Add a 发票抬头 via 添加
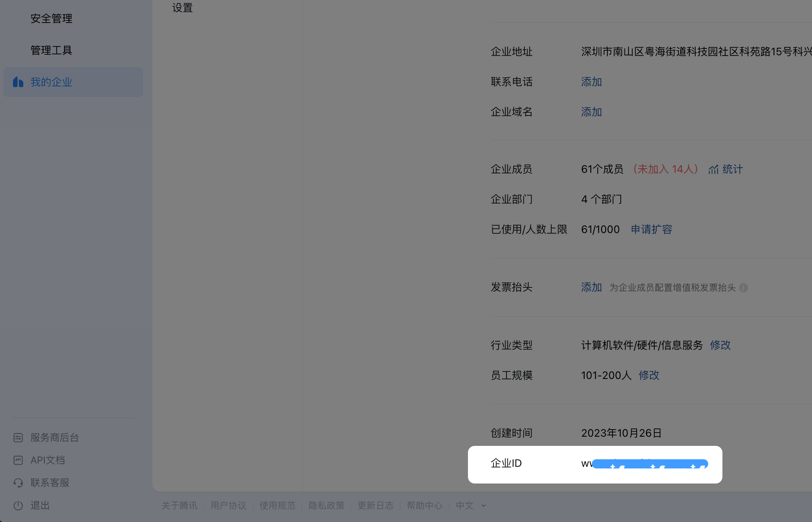This screenshot has height=522, width=812. click(591, 287)
